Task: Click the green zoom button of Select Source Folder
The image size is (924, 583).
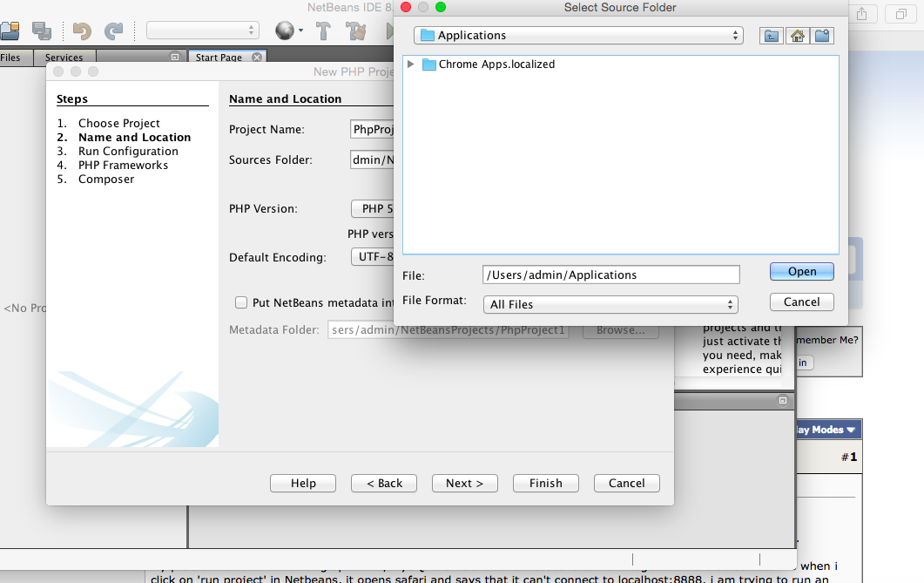Action: [440, 7]
